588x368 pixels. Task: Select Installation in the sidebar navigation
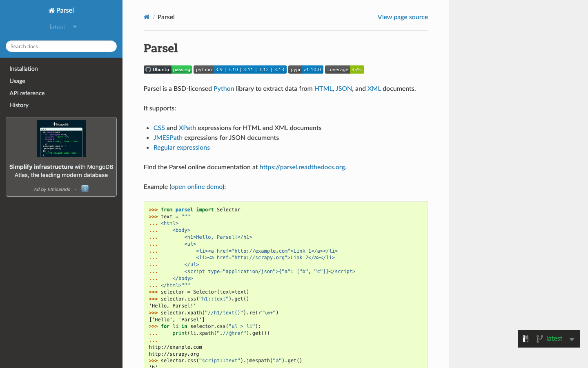23,69
